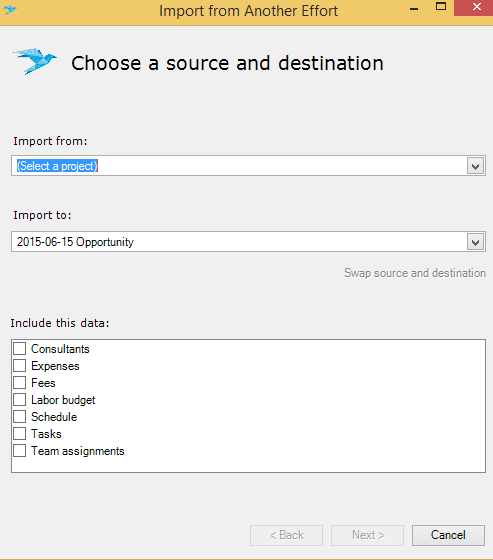Tick the Consultants checkbox
Image resolution: width=493 pixels, height=560 pixels.
pos(20,349)
